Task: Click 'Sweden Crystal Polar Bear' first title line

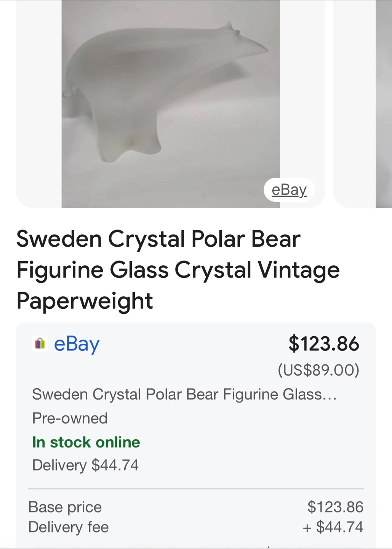Action: click(158, 239)
